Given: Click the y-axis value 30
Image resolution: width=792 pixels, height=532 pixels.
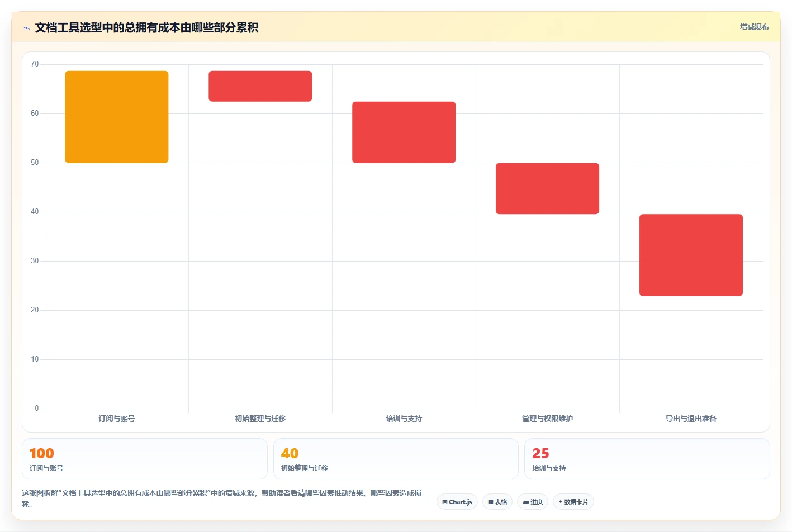Looking at the screenshot, I should 35,261.
